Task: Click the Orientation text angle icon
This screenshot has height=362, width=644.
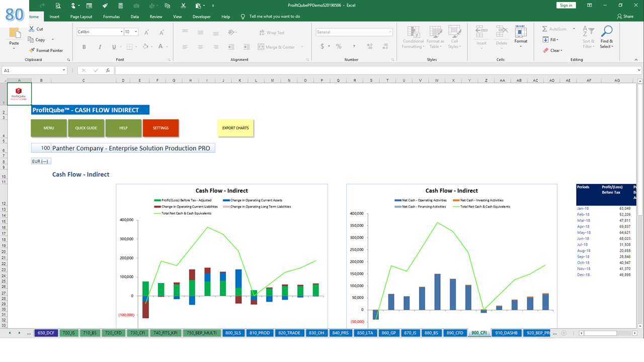Action: (x=231, y=32)
